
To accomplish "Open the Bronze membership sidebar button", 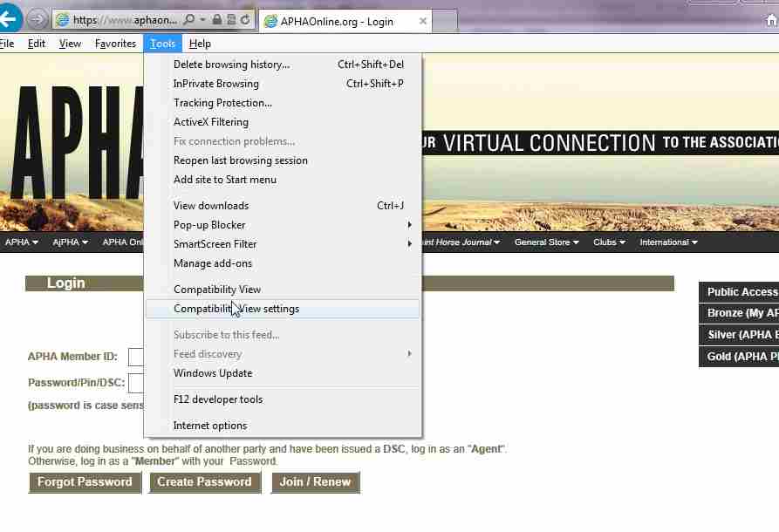I will point(739,313).
